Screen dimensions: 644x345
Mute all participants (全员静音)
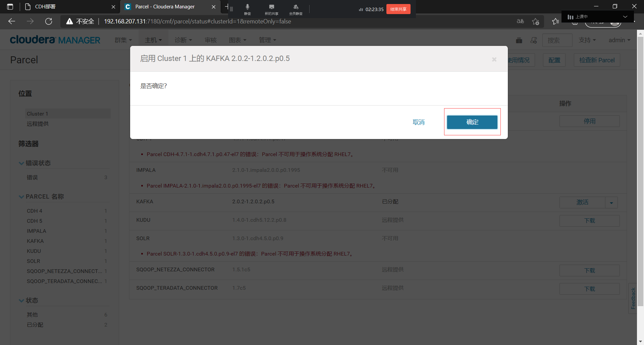(296, 9)
